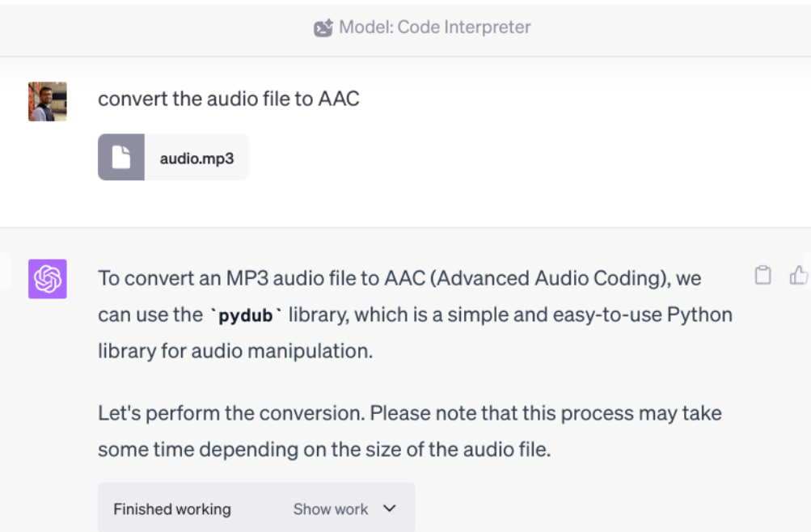Click the pydub inline code text
The height and width of the screenshot is (532, 811).
246,315
